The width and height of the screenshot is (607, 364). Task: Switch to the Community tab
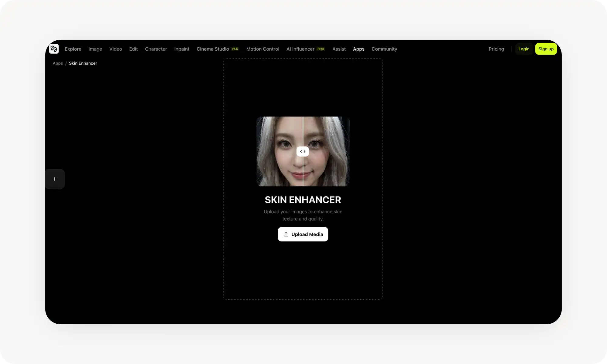click(384, 49)
